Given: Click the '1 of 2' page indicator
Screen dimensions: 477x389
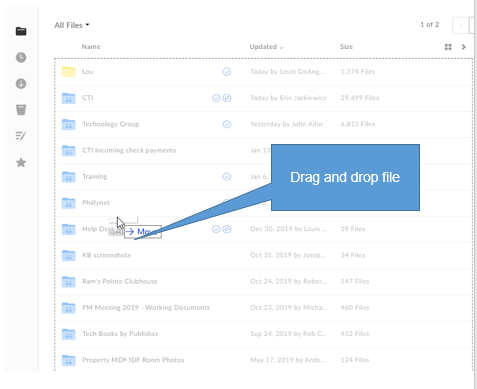Looking at the screenshot, I should tap(430, 25).
